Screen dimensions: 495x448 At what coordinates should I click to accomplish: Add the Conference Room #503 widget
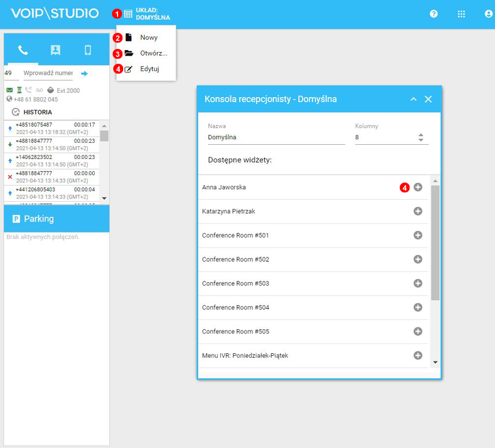(418, 283)
